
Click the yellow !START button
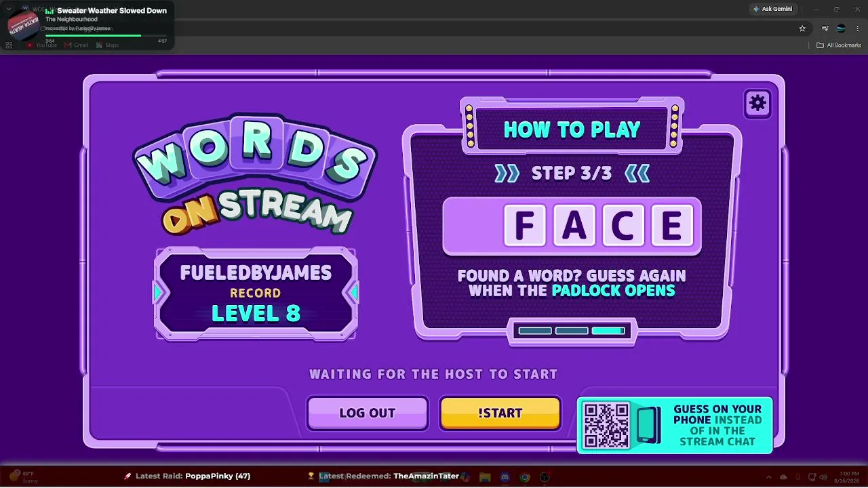coord(500,413)
